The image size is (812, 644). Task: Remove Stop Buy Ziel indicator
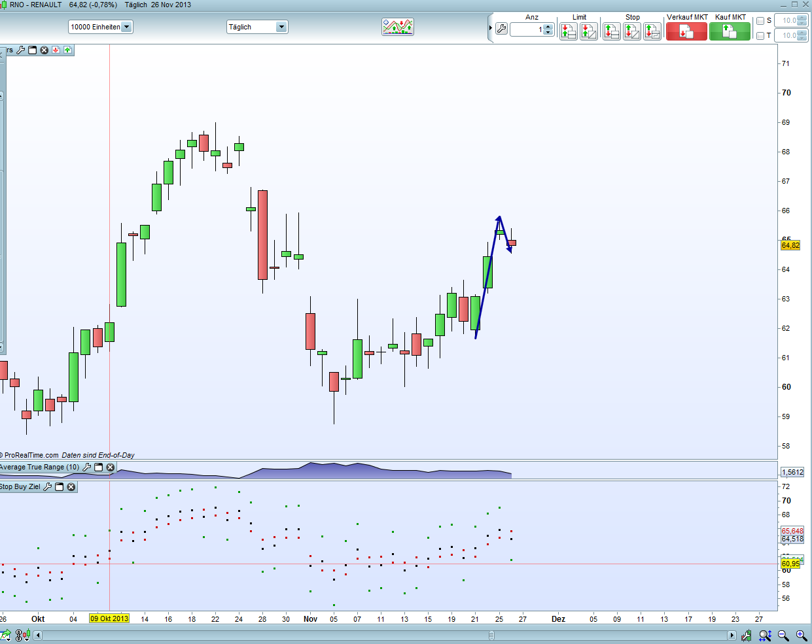point(71,486)
